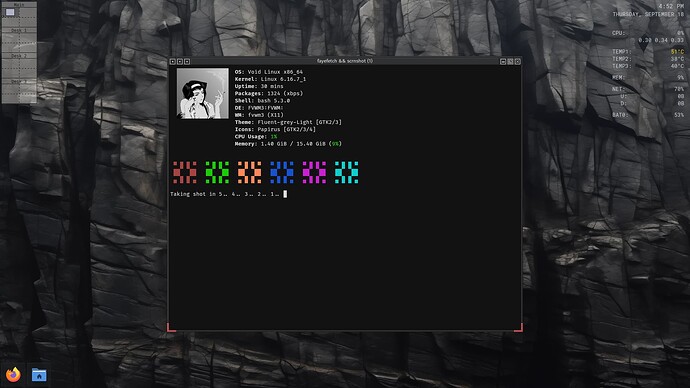
Task: Click the blue color block
Action: click(x=282, y=172)
